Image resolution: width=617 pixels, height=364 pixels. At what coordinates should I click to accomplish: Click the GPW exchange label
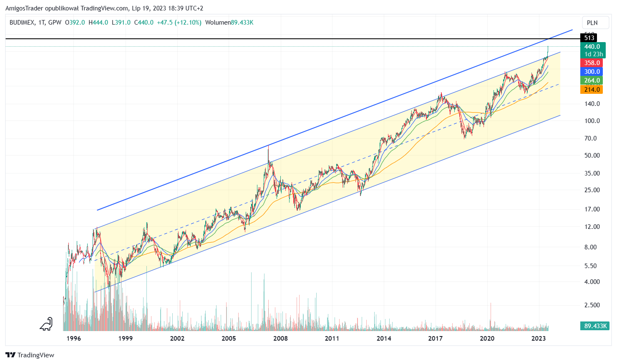point(55,23)
